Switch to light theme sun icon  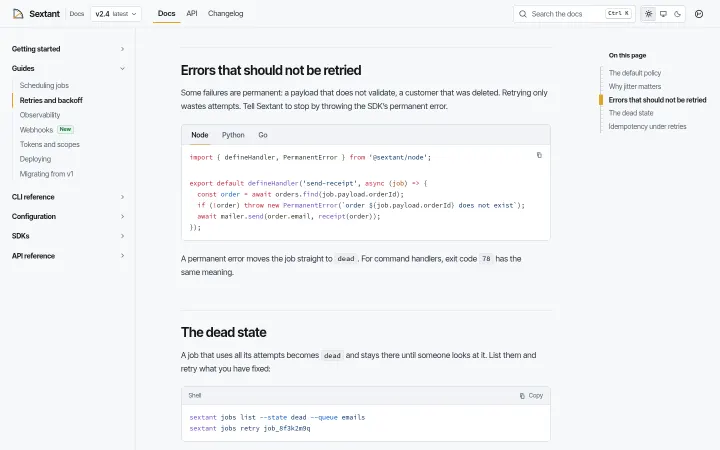coord(648,14)
